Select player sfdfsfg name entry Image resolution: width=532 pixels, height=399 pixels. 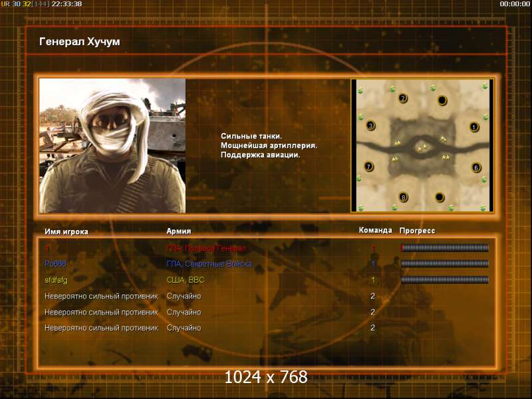point(56,280)
